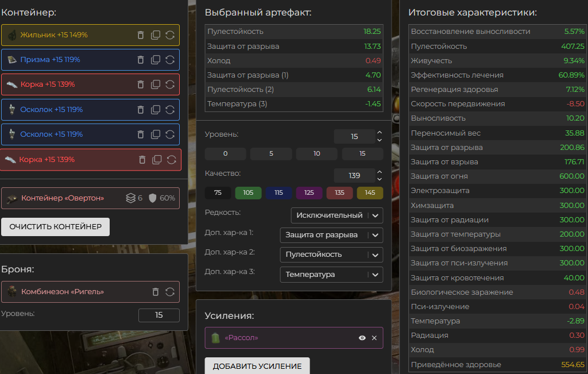Select the Контейнер «Овертон» item
Viewport: 588px width, 374px height.
tap(63, 198)
